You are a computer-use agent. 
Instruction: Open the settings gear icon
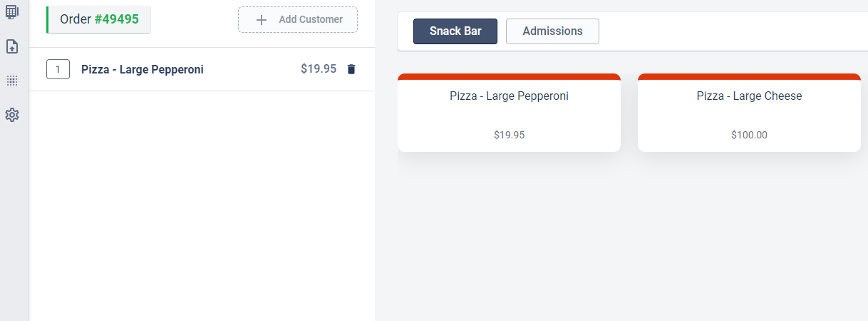coord(11,115)
